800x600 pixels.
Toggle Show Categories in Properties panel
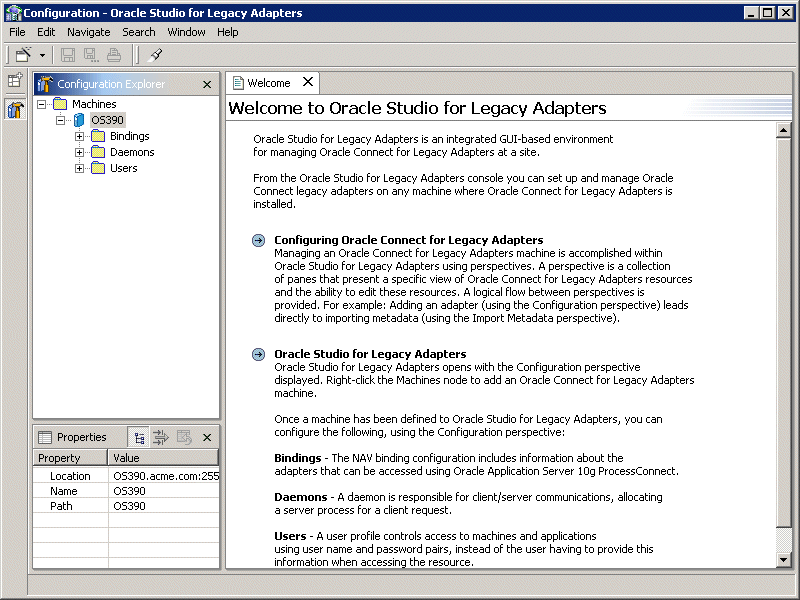139,437
